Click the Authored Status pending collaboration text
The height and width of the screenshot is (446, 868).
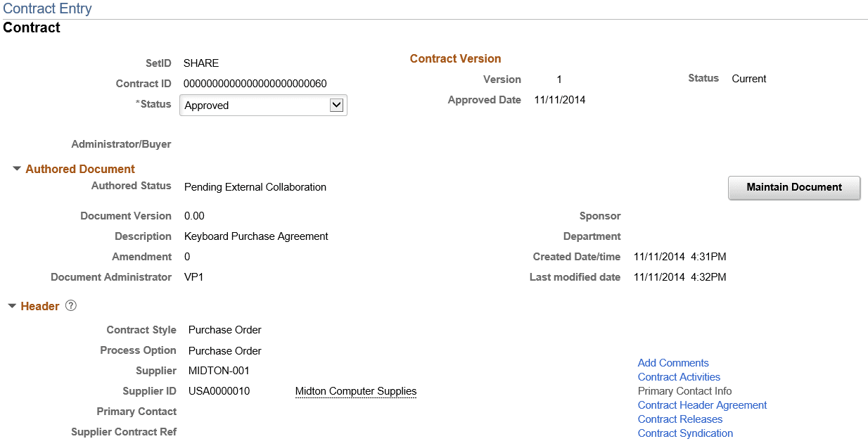[x=254, y=187]
